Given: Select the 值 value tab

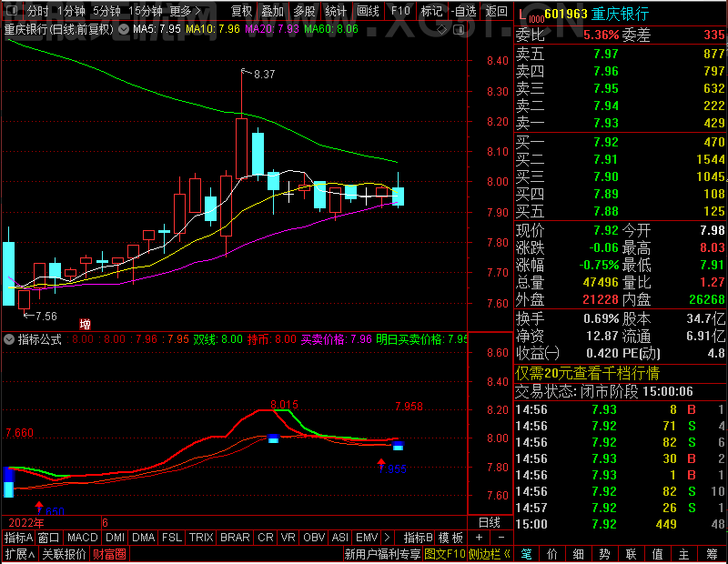Looking at the screenshot, I should tap(657, 554).
